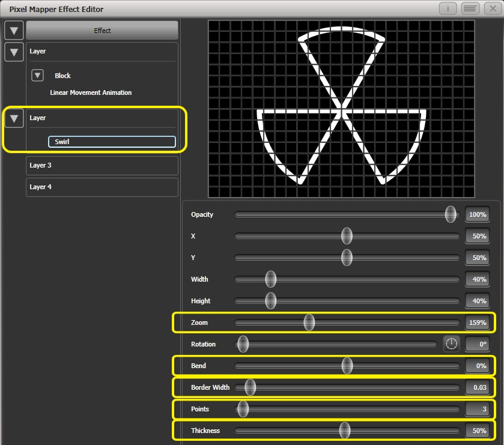Screen dimensions: 504x445
Task: Collapse the highlighted Layer using its side arrow
Action: tap(13, 118)
